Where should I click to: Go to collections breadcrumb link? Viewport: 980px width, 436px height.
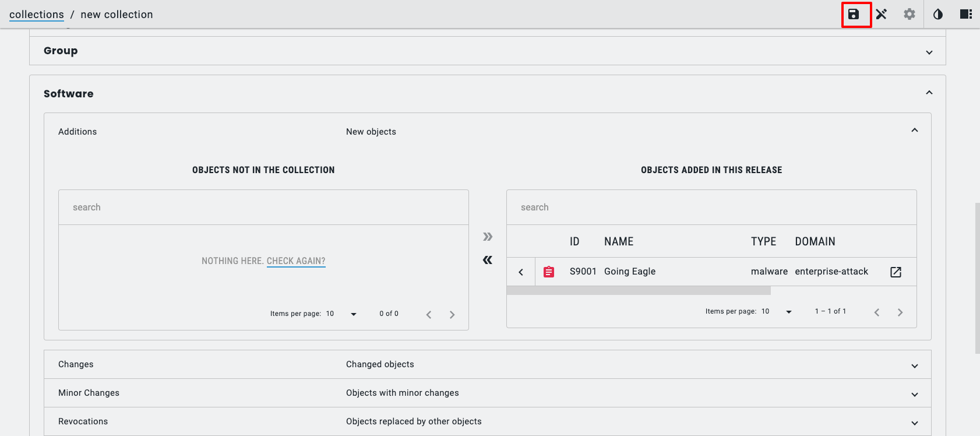37,15
